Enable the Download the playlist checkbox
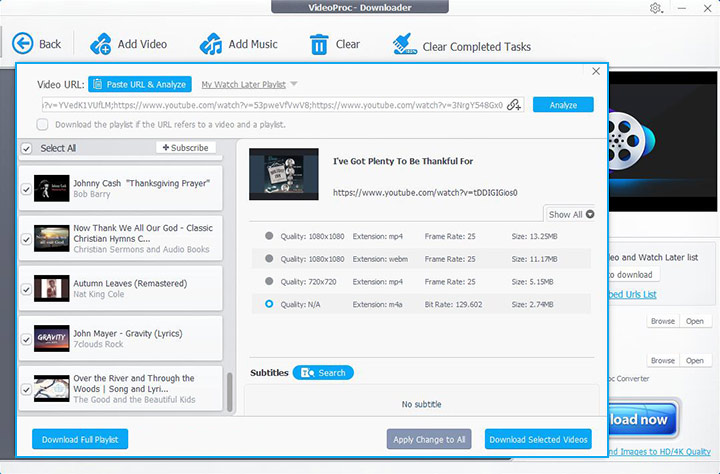Viewport: 720px width, 474px height. tap(42, 124)
